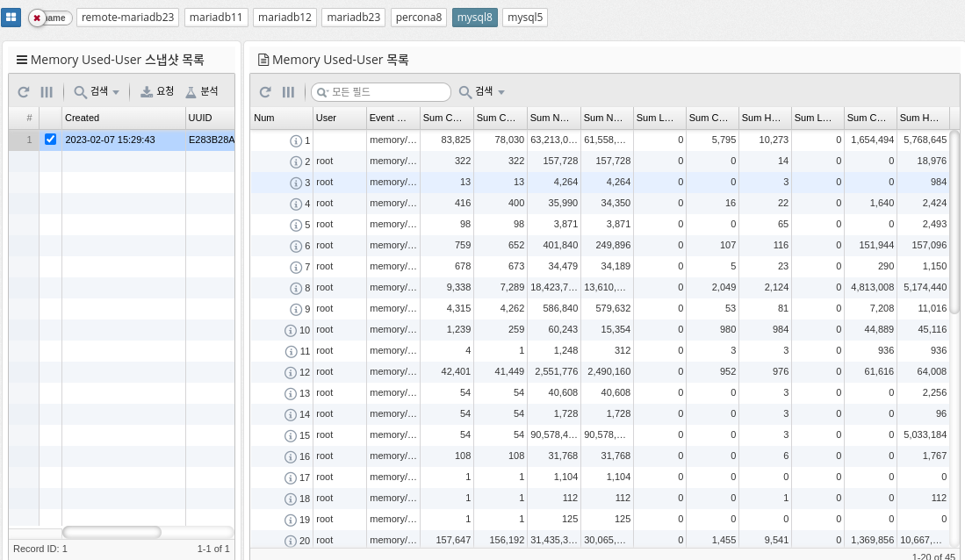Image resolution: width=965 pixels, height=560 pixels.
Task: Click the 요청 download button
Action: point(158,92)
